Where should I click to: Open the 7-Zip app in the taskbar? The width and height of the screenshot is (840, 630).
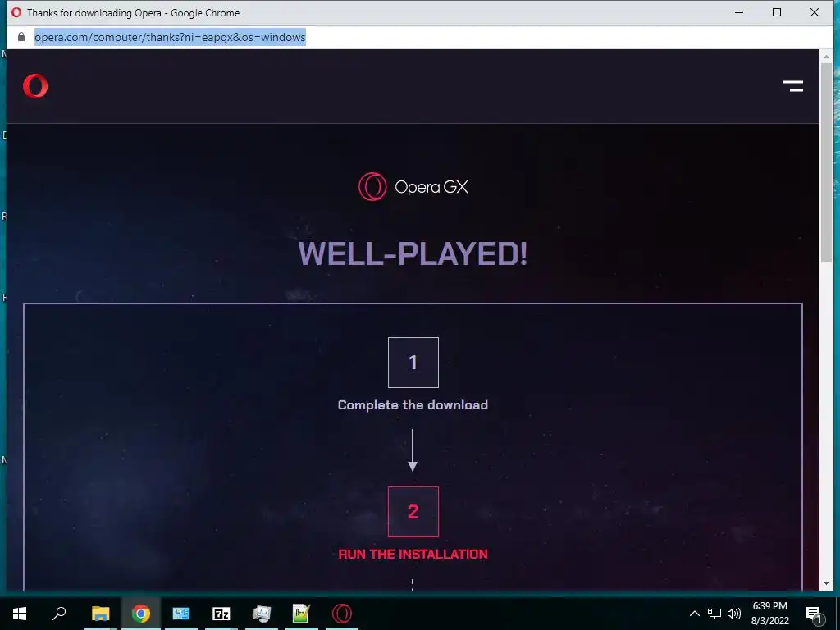[221, 614]
